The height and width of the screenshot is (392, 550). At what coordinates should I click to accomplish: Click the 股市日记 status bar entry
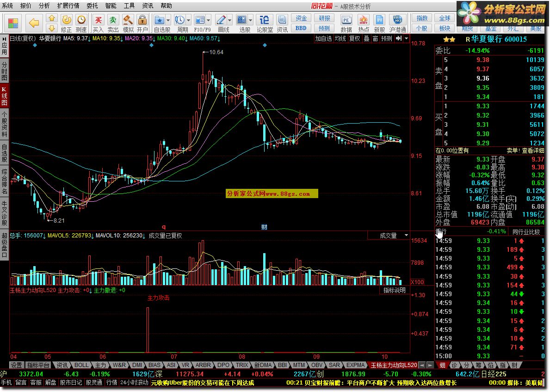(71, 383)
